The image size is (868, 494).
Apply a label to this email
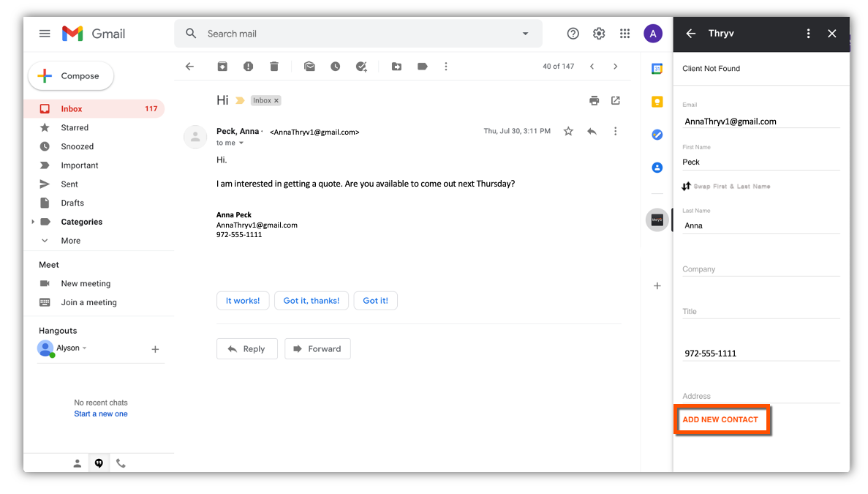[x=423, y=67]
